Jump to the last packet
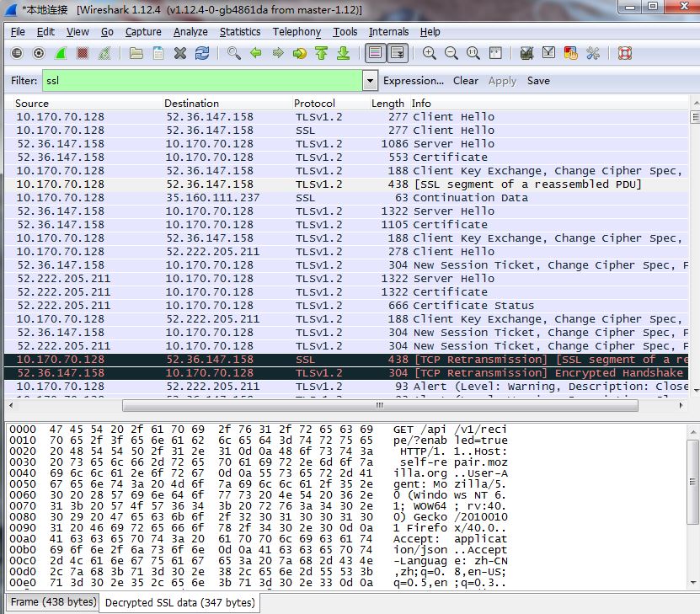700x614 pixels. (x=344, y=53)
